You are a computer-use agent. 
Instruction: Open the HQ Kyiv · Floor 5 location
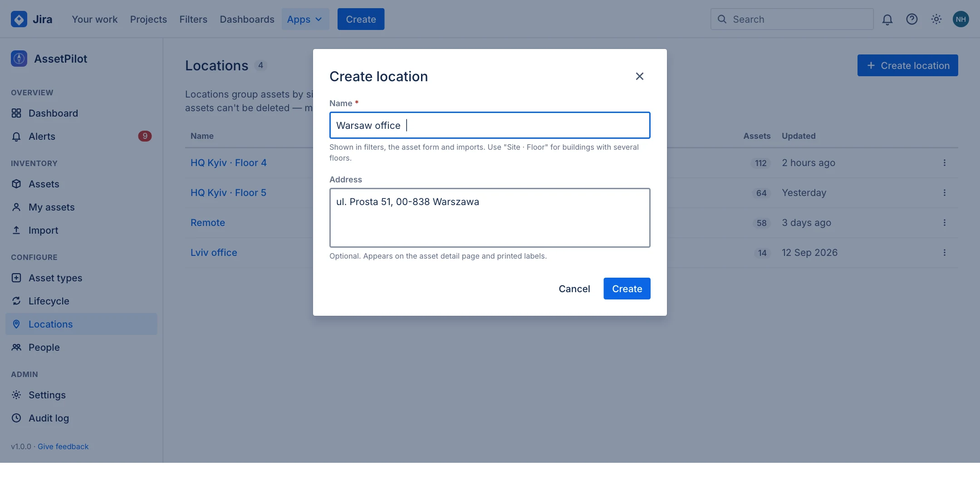click(x=228, y=192)
